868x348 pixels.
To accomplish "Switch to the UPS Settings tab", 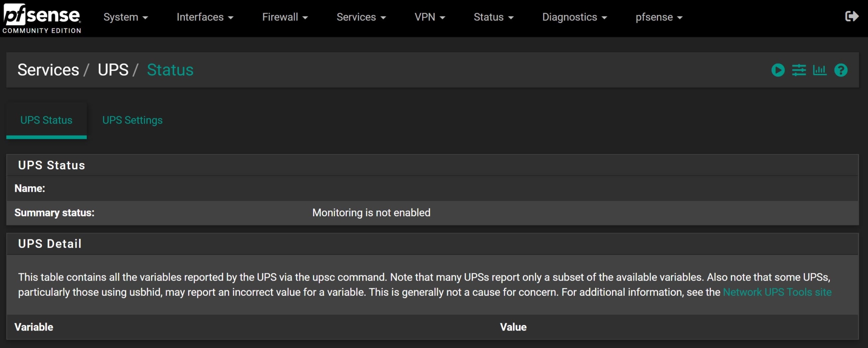I will pyautogui.click(x=132, y=120).
